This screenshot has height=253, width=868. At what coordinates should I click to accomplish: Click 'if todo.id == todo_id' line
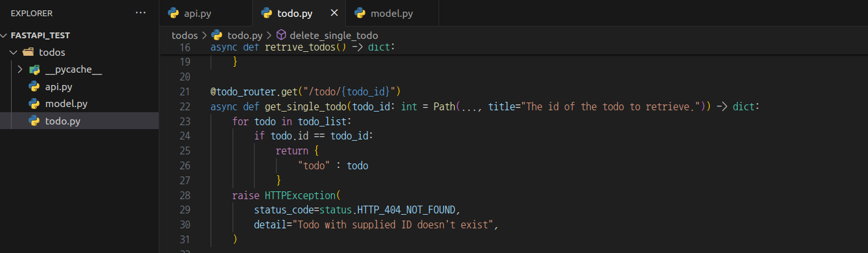314,136
